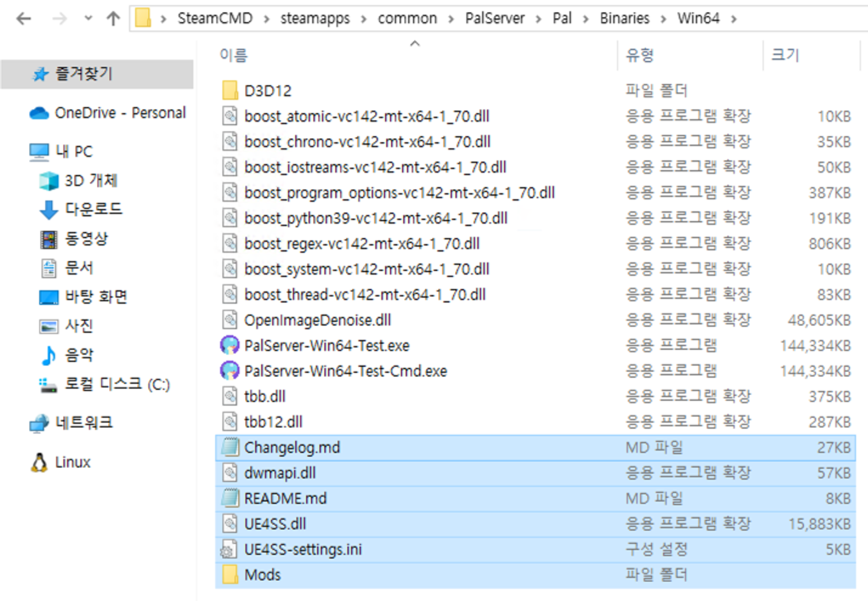Select the Linux penguin icon
868x601 pixels.
[x=39, y=463]
